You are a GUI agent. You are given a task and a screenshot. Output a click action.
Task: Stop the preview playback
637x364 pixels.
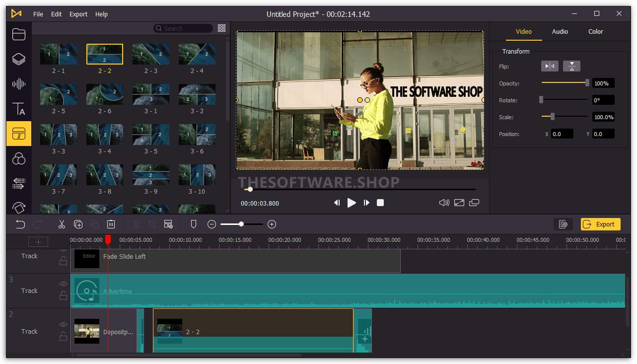pos(380,203)
